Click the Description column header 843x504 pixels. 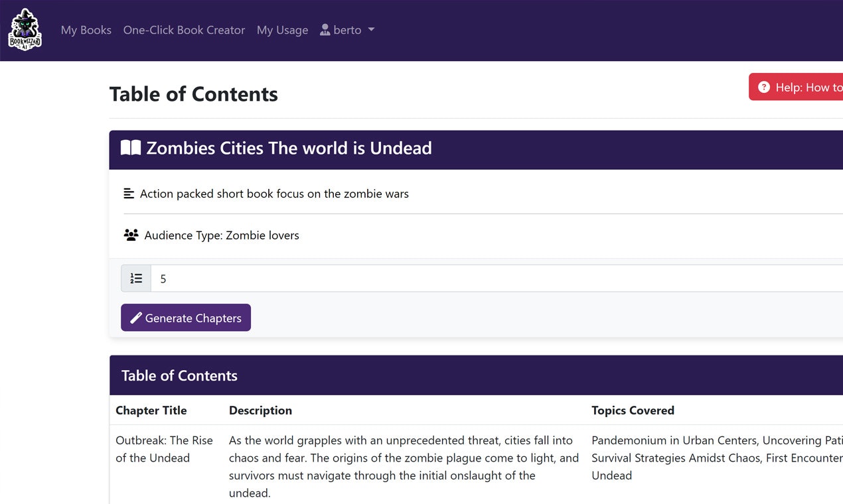point(260,410)
